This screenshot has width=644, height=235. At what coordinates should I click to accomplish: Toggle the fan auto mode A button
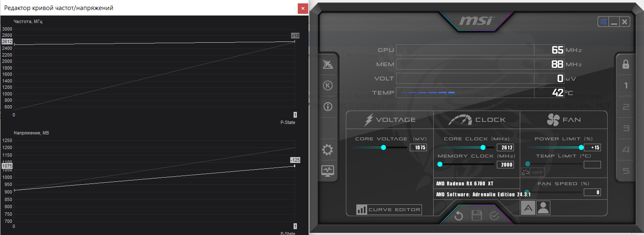[x=528, y=208]
